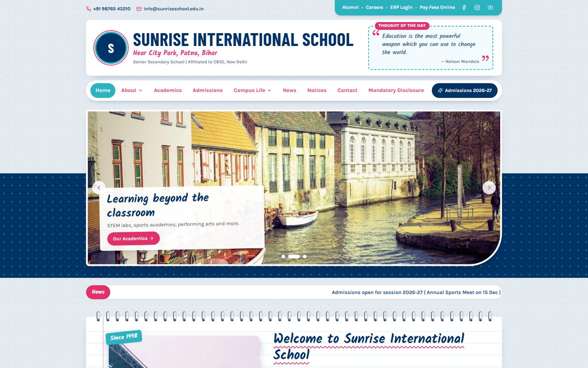The height and width of the screenshot is (368, 588).
Task: Select the active middle slide indicator
Action: (294, 256)
